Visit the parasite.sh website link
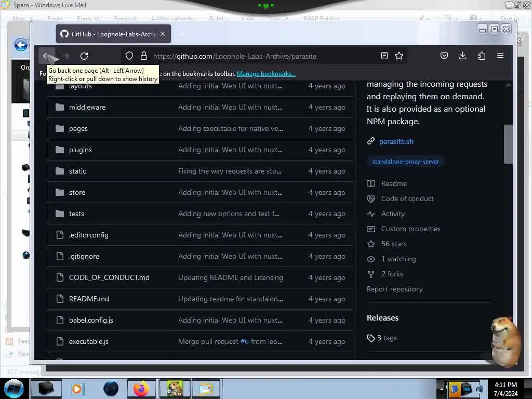532x399 pixels. coord(396,141)
